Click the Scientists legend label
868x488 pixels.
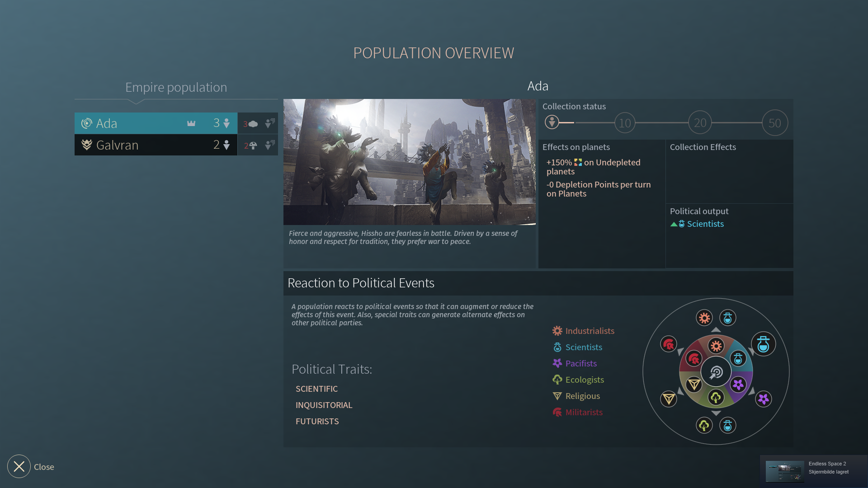(584, 347)
